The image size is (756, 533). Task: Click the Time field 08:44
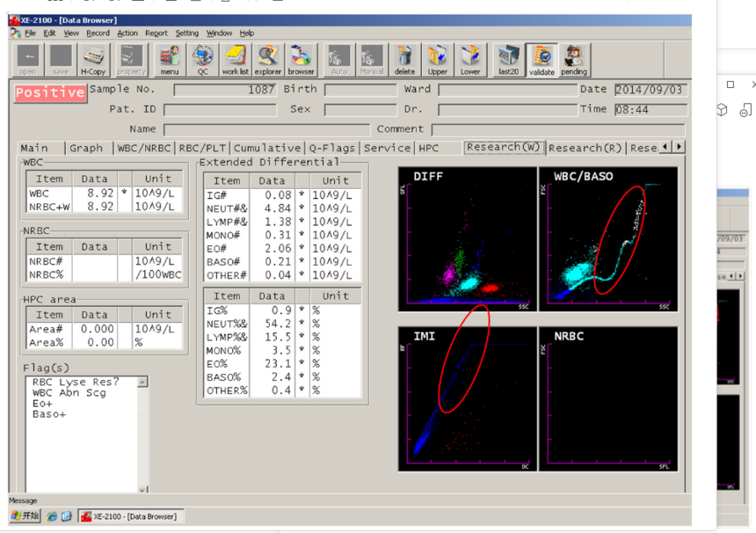coord(651,110)
